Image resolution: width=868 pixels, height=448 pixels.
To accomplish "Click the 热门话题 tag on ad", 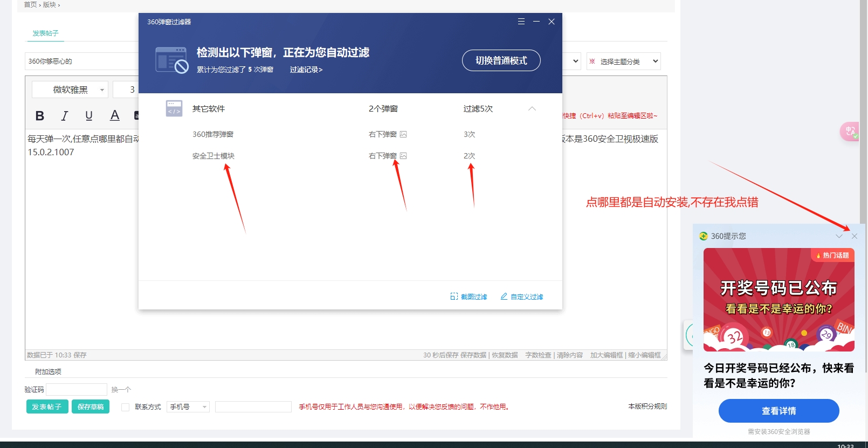I will (x=833, y=256).
